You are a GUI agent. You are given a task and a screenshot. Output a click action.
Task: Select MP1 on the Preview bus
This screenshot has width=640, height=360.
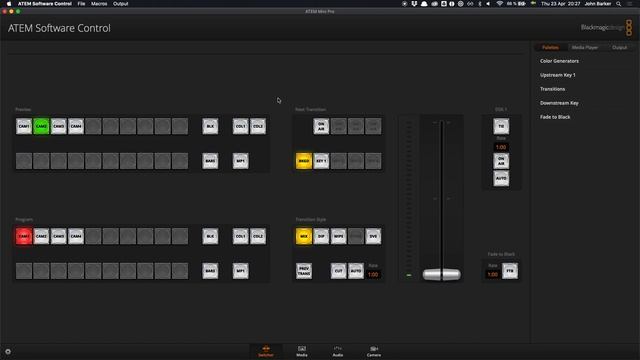pos(240,161)
